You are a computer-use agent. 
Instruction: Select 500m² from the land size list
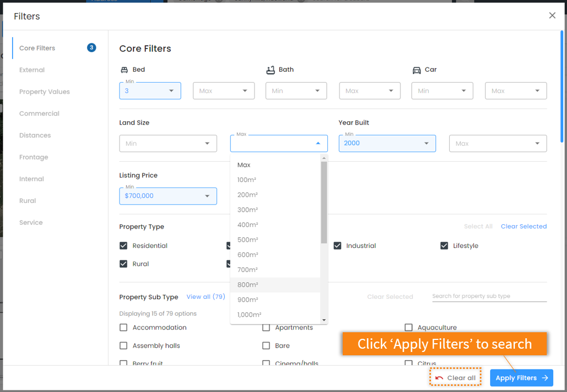click(275, 240)
